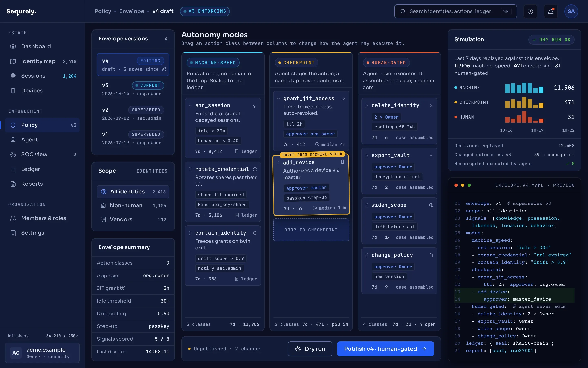
Task: Click the X icon on delete_identity card
Action: tap(431, 105)
